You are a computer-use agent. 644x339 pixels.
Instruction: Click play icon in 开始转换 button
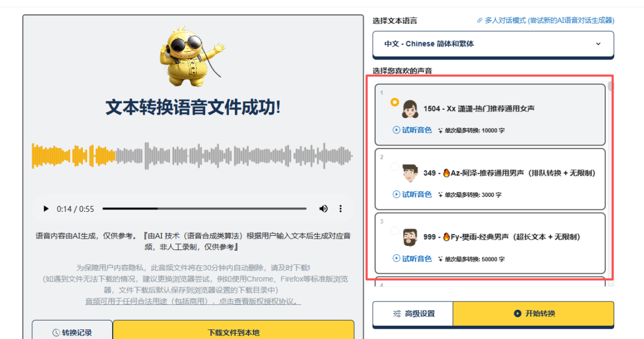click(518, 313)
